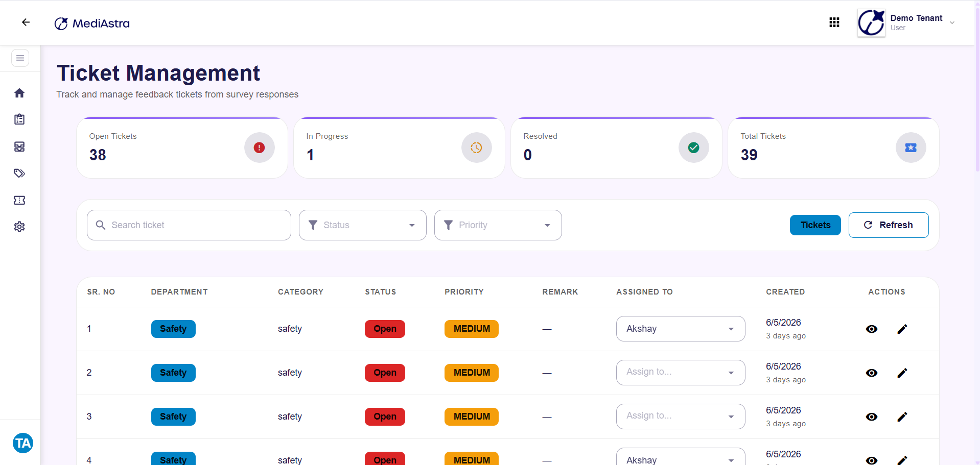Open row 3 Assign to dropdown

[x=681, y=417]
